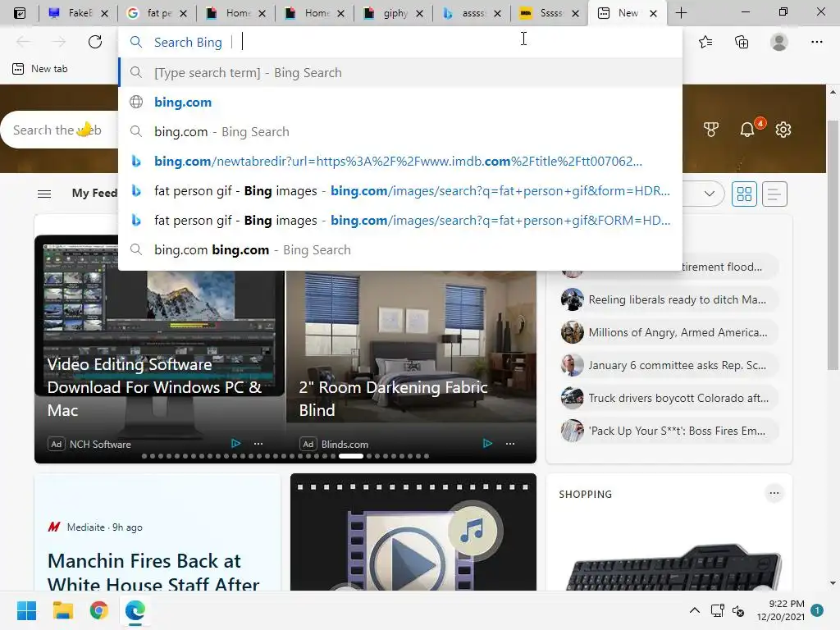Open the network icon in the system tray
The height and width of the screenshot is (630, 840).
[717, 610]
